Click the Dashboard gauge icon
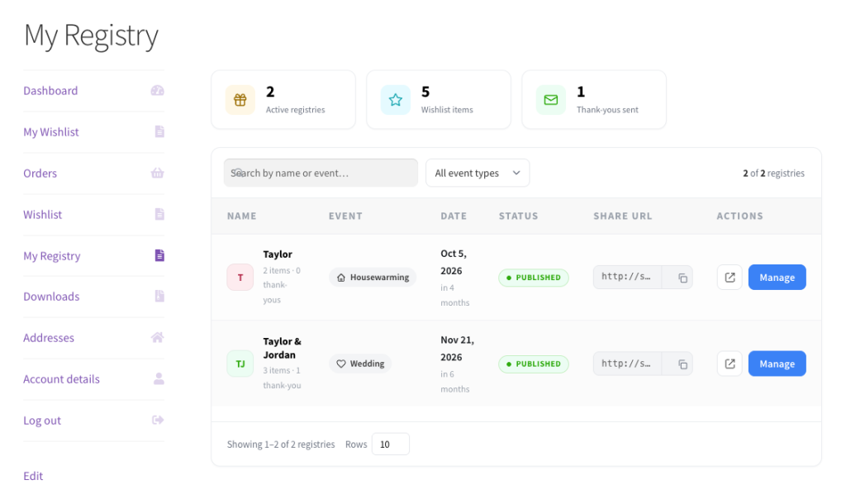This screenshot has height=504, width=846. 157,91
